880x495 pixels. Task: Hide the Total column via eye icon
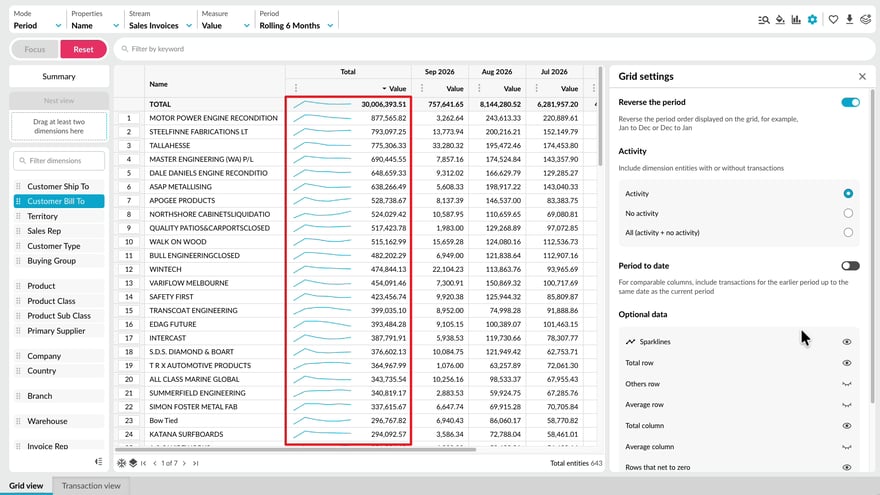click(847, 425)
